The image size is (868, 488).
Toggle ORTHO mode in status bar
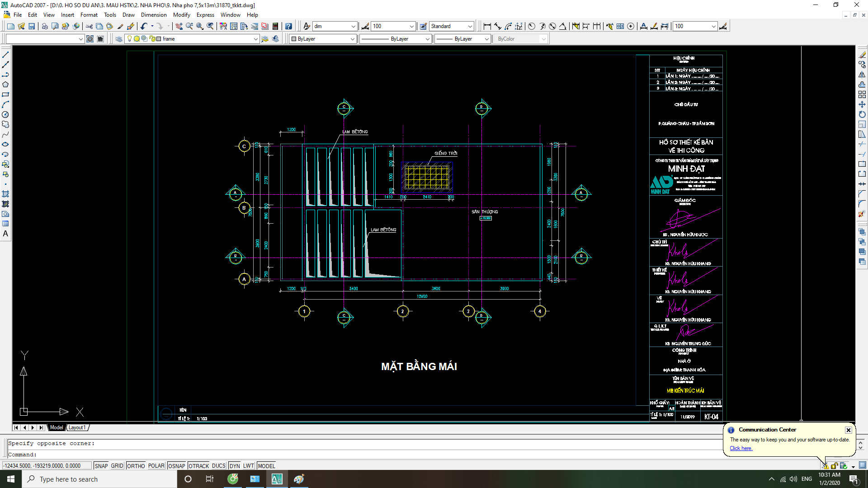tap(136, 466)
